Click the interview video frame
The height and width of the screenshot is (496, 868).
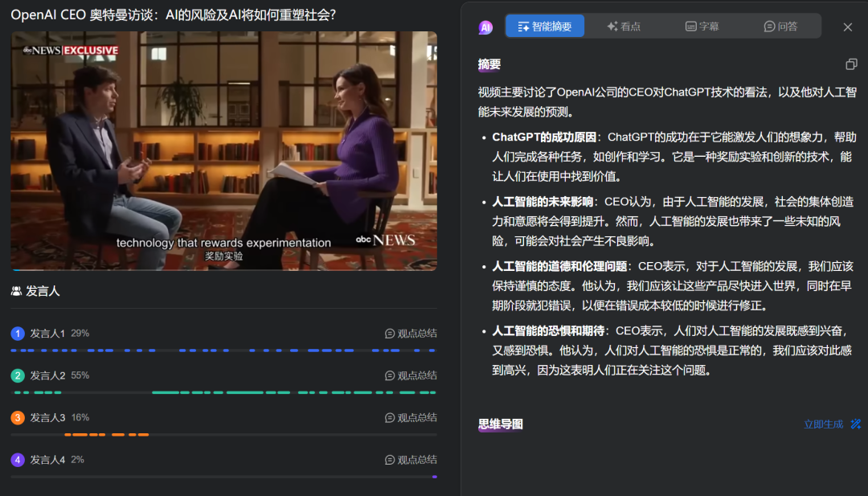[x=223, y=150]
